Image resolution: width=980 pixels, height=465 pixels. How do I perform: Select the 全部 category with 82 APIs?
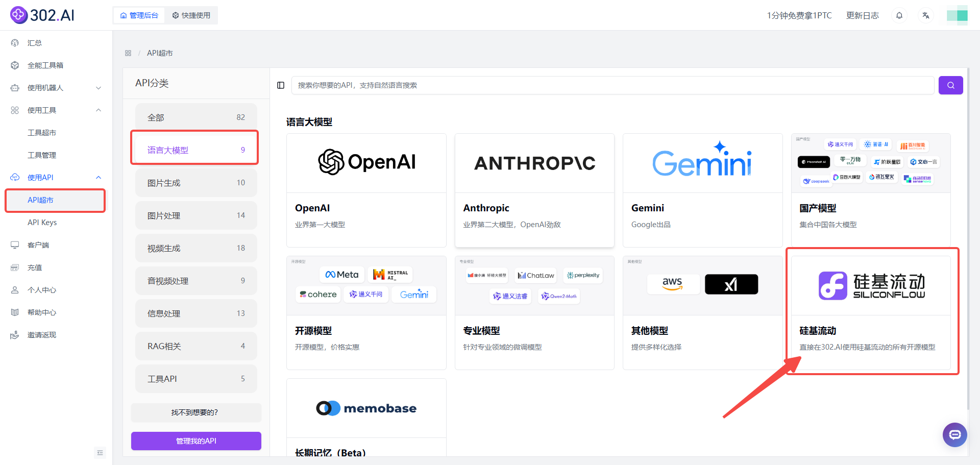pyautogui.click(x=196, y=117)
